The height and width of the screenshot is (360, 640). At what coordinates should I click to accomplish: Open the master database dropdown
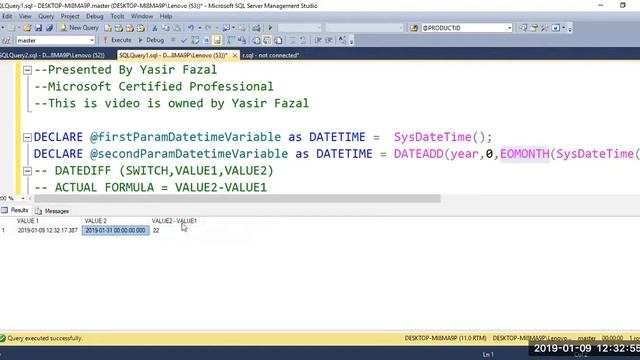pos(92,40)
